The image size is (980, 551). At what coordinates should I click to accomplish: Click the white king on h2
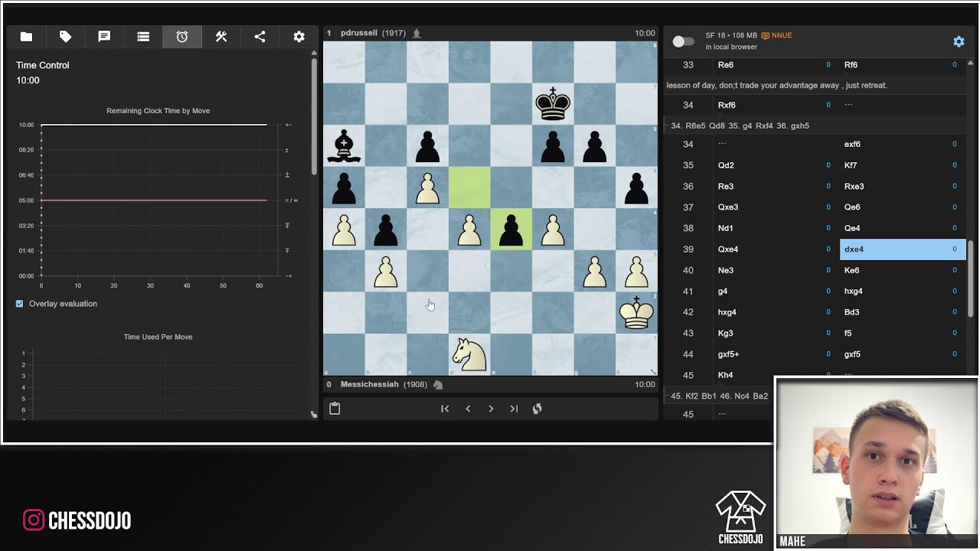point(636,312)
